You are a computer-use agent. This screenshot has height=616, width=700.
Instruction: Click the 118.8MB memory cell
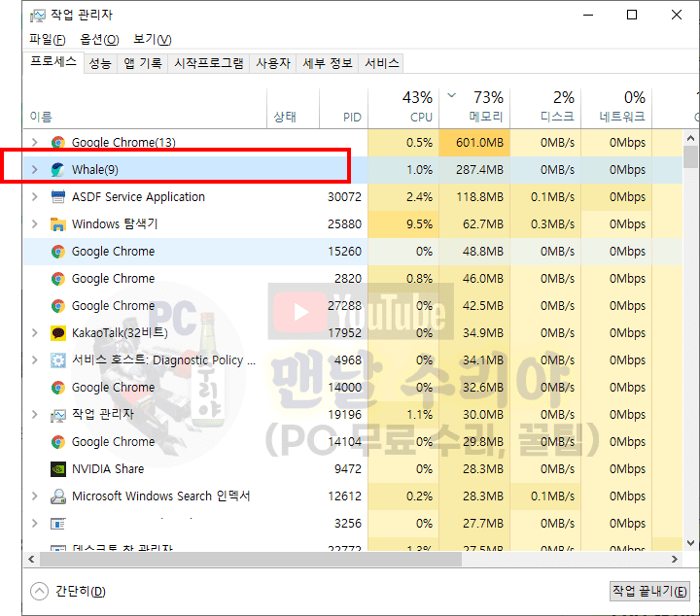[x=474, y=196]
